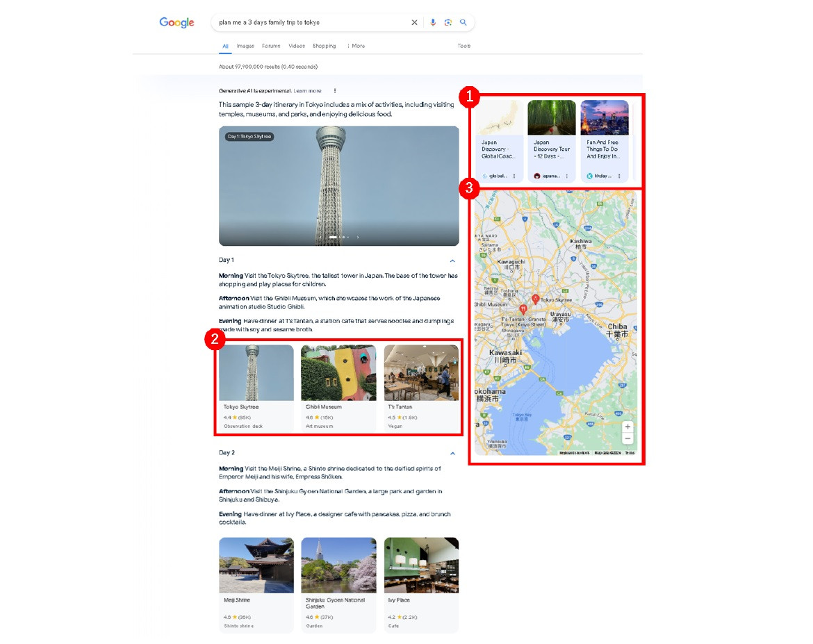This screenshot has height=644, width=813.
Task: Click the Chiba label on the map
Action: point(617,330)
